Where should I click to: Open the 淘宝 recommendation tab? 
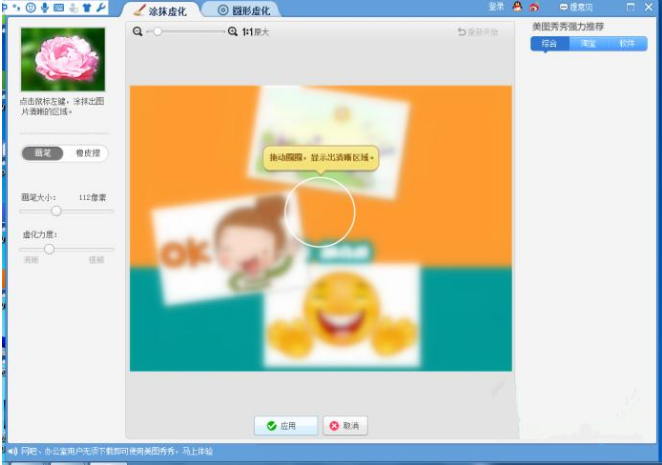588,44
